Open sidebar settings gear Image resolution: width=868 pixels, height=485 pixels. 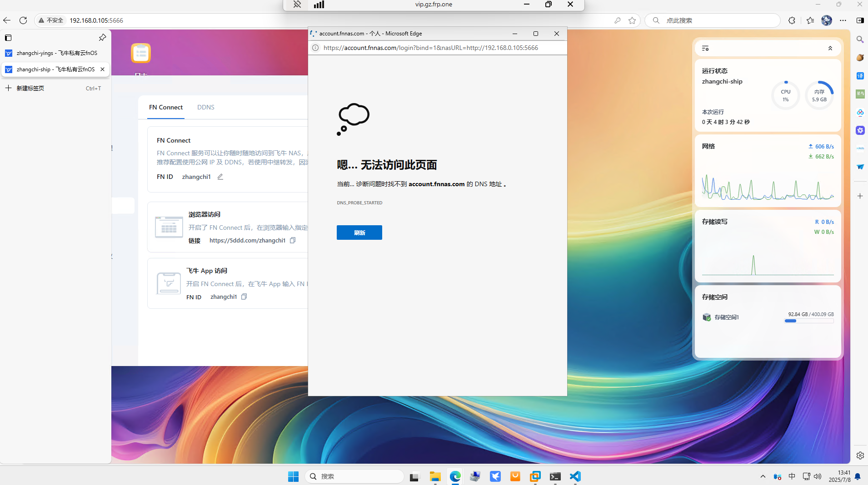(x=860, y=455)
